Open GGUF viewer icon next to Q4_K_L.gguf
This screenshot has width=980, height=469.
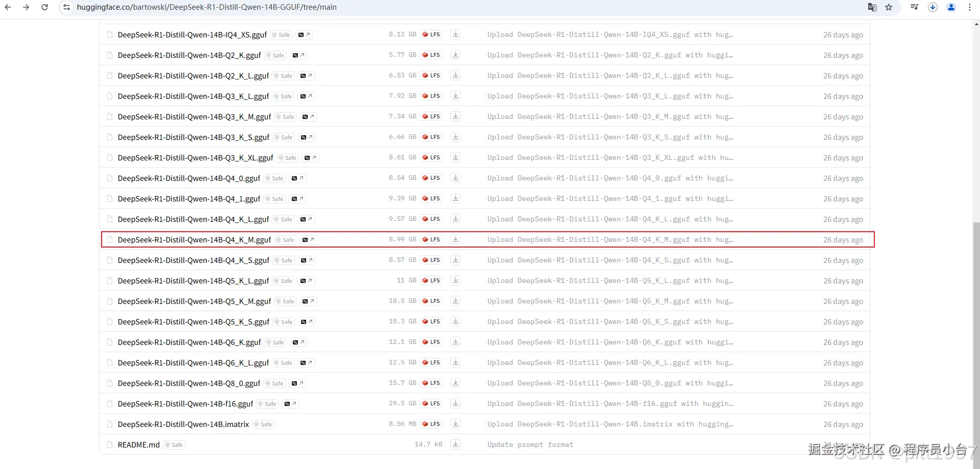click(x=306, y=219)
